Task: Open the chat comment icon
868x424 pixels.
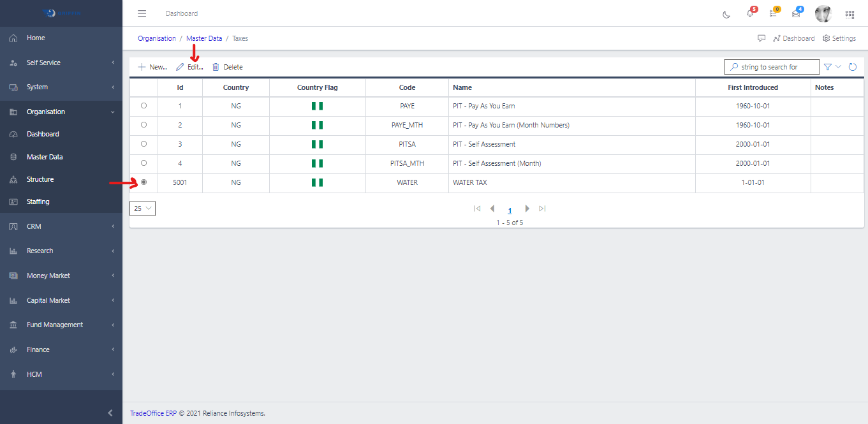Action: pyautogui.click(x=761, y=38)
